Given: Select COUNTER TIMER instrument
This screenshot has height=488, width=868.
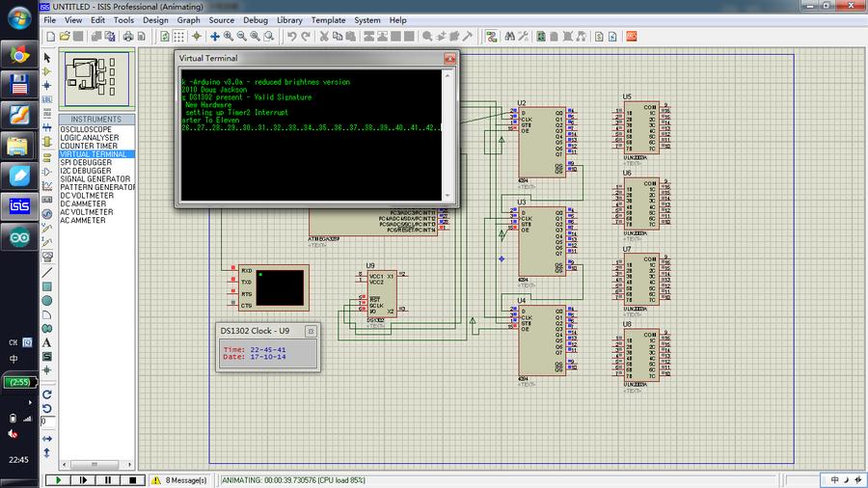Looking at the screenshot, I should pyautogui.click(x=89, y=146).
